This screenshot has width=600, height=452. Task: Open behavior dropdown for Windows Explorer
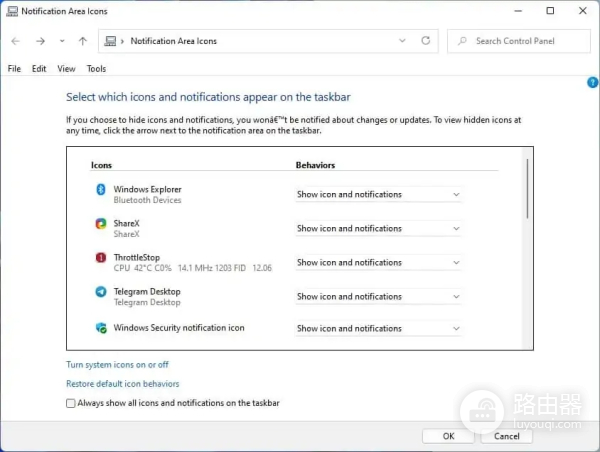[378, 195]
